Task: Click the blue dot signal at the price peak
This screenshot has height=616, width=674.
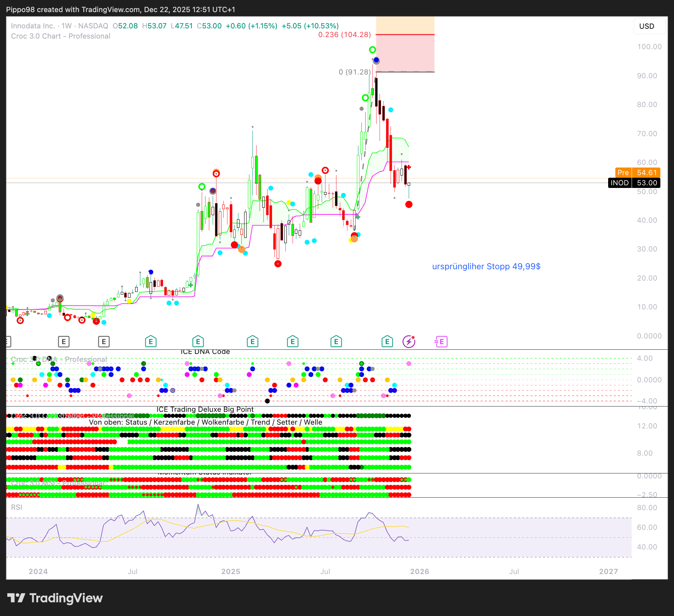Action: coord(376,60)
